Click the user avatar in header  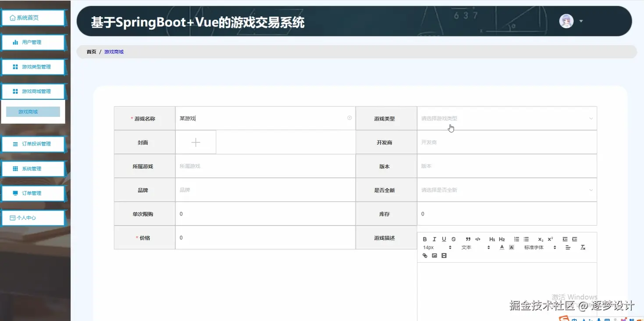[566, 21]
